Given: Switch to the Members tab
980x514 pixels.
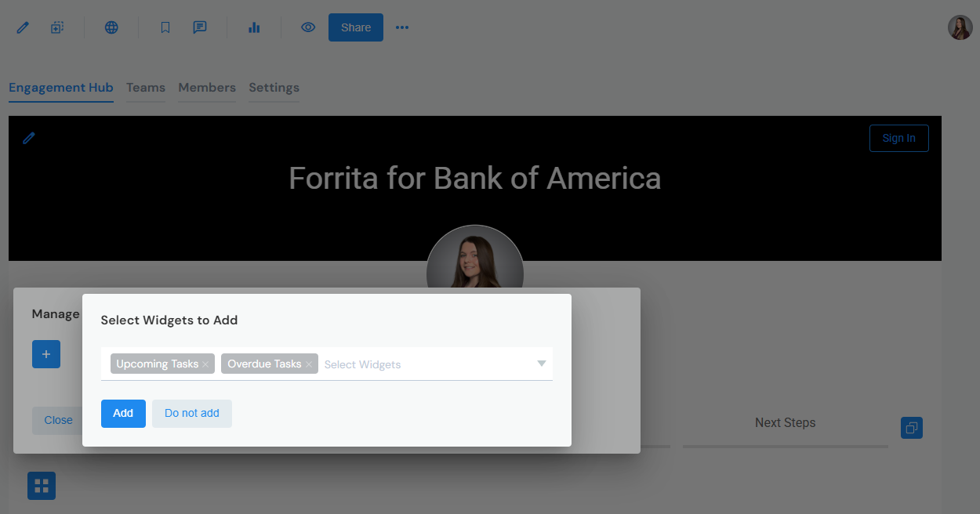Looking at the screenshot, I should click(207, 88).
